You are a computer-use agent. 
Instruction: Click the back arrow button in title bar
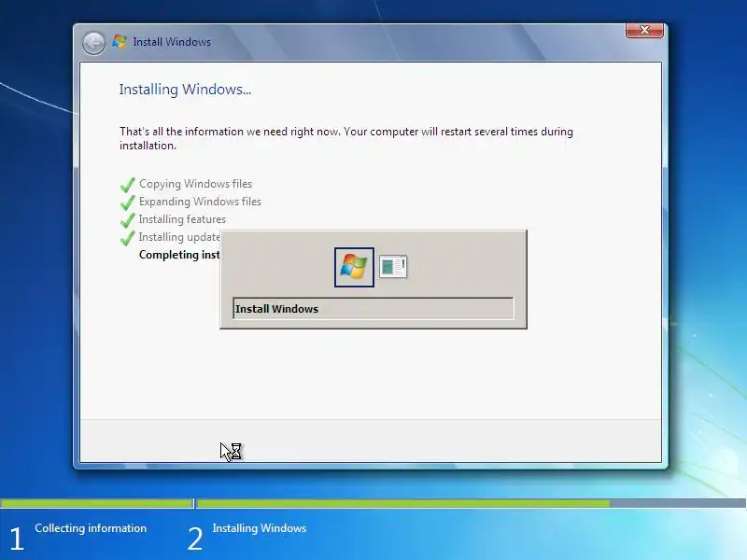pyautogui.click(x=93, y=43)
